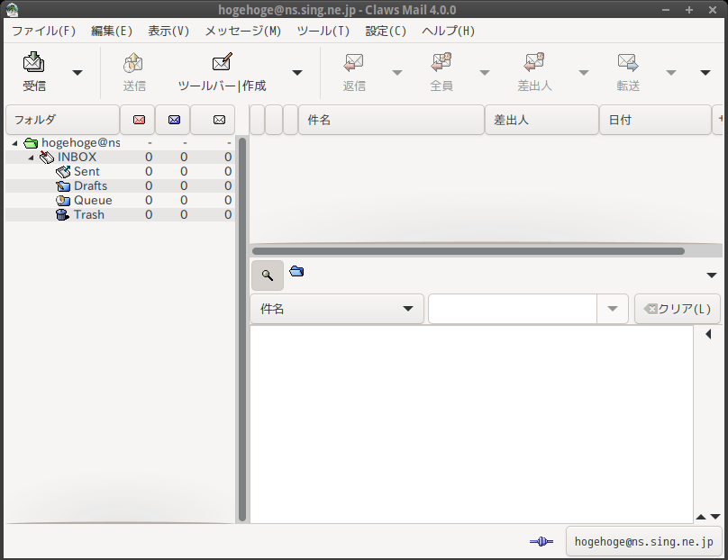
Task: Open the ファイル(F) menu
Action: [43, 32]
